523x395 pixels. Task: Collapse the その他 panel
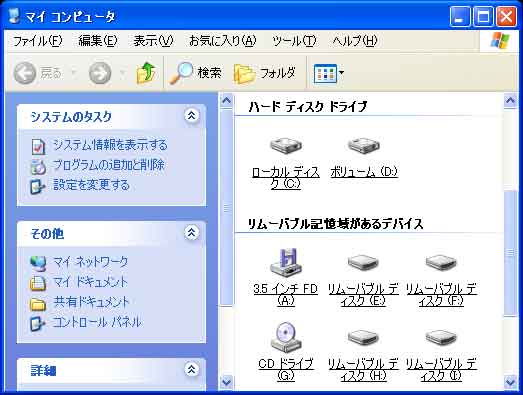[x=191, y=233]
